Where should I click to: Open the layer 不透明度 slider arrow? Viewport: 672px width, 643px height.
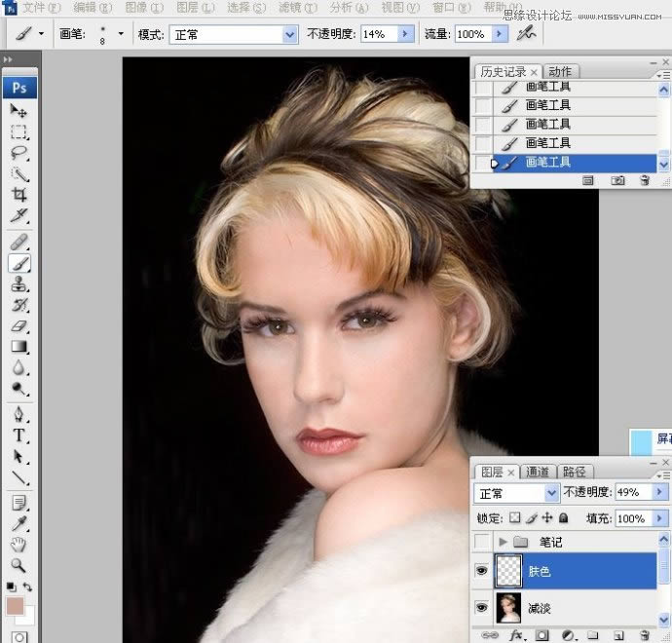point(658,493)
